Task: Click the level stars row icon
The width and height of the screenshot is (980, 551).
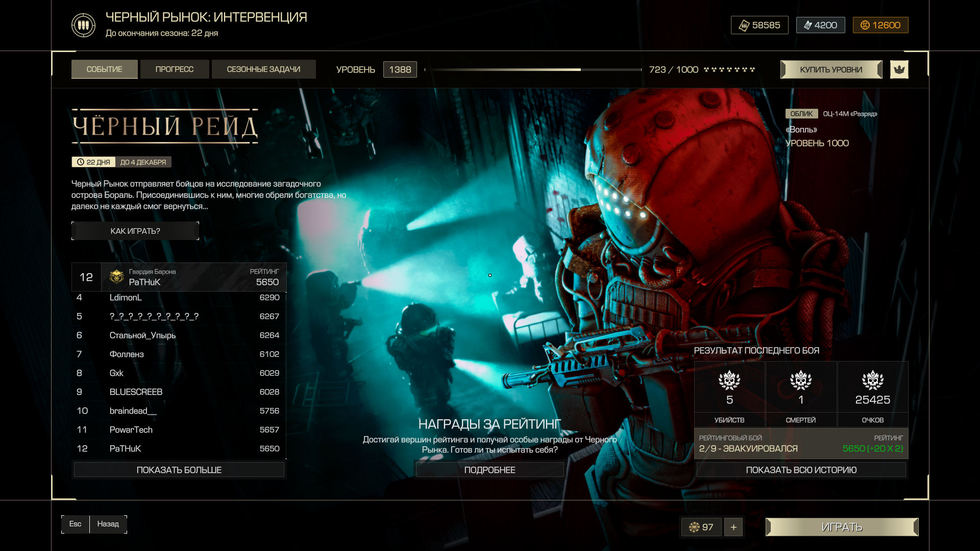Action: pos(729,69)
